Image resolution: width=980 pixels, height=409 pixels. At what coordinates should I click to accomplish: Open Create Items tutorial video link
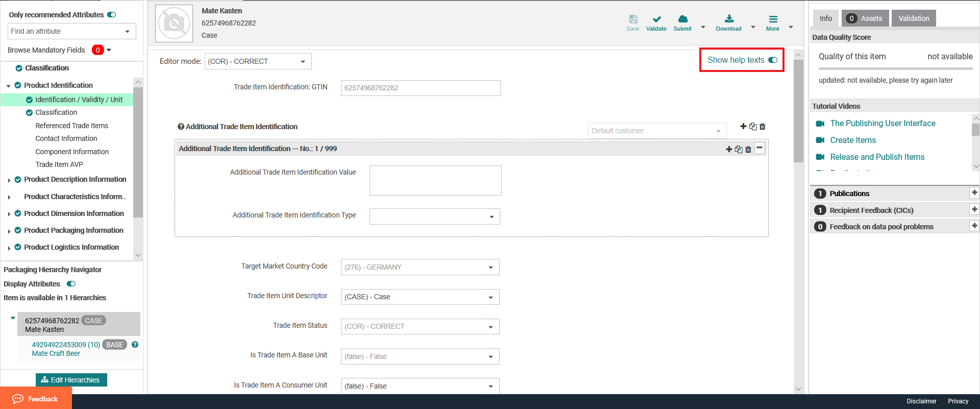coord(852,140)
